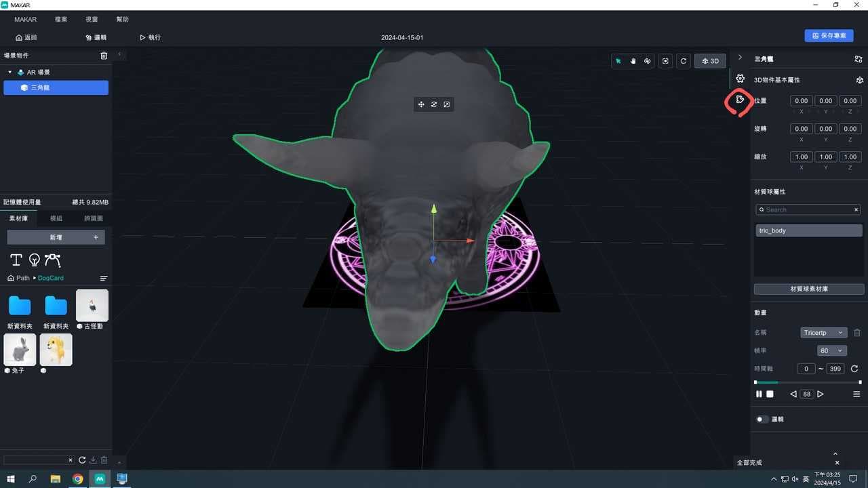868x488 pixels.
Task: Collapse the AR 場景 tree node
Action: [x=10, y=72]
